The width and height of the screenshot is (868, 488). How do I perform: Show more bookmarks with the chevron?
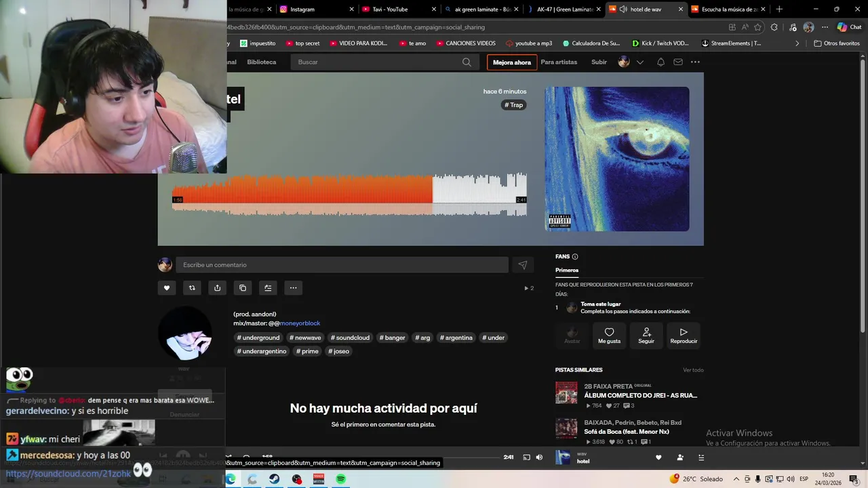[x=797, y=43]
